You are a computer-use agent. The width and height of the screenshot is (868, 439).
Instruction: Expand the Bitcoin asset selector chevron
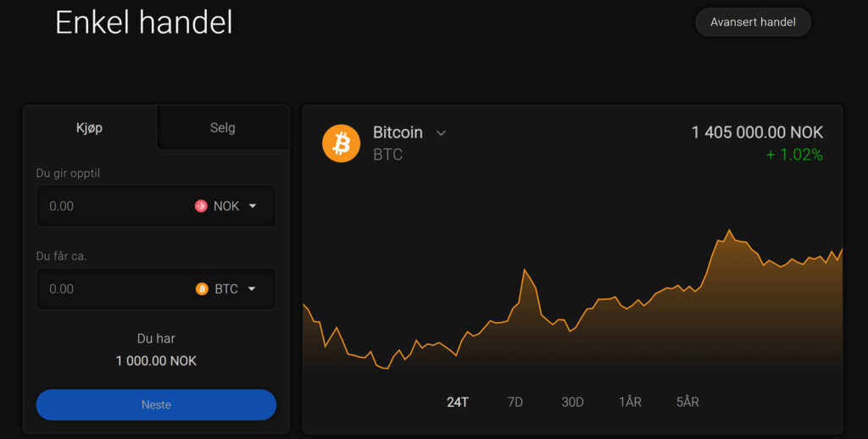pos(441,133)
